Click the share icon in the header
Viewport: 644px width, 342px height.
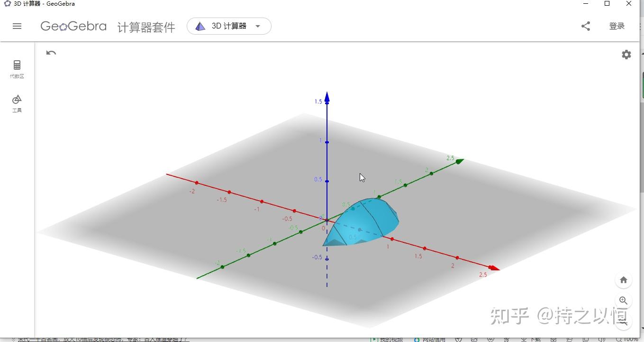click(x=586, y=26)
